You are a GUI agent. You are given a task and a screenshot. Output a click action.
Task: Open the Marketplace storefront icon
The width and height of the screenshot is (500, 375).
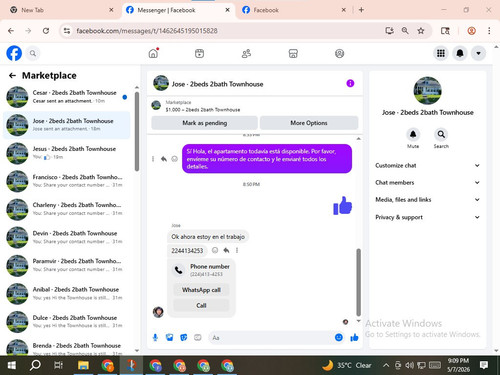293,53
